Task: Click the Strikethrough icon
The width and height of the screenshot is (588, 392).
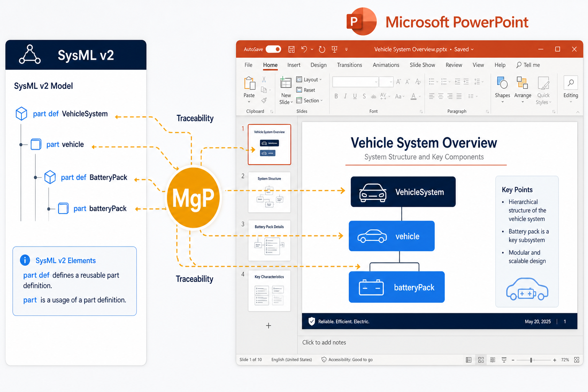Action: pos(373,96)
